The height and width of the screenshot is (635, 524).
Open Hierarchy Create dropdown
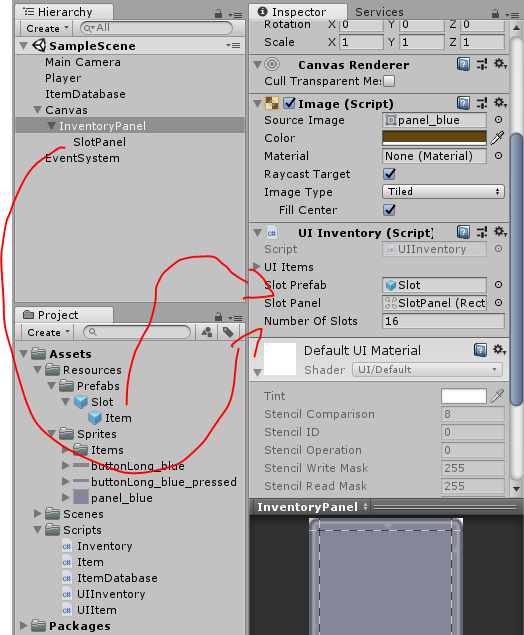click(x=46, y=28)
